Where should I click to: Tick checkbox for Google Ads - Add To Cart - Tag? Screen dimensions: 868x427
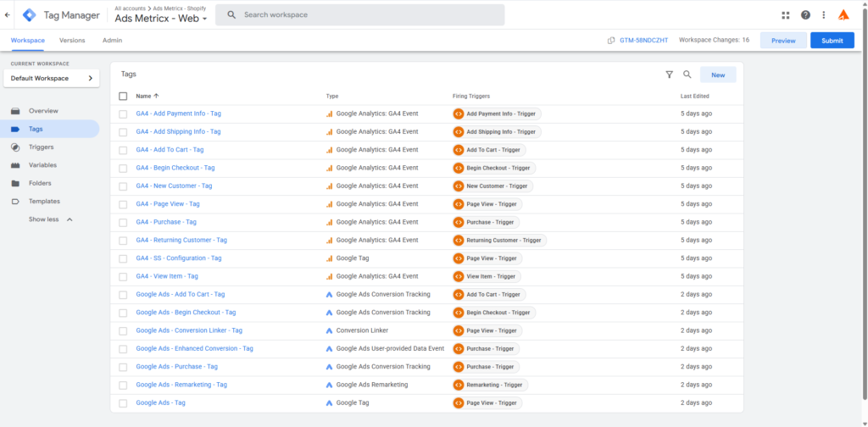point(123,295)
